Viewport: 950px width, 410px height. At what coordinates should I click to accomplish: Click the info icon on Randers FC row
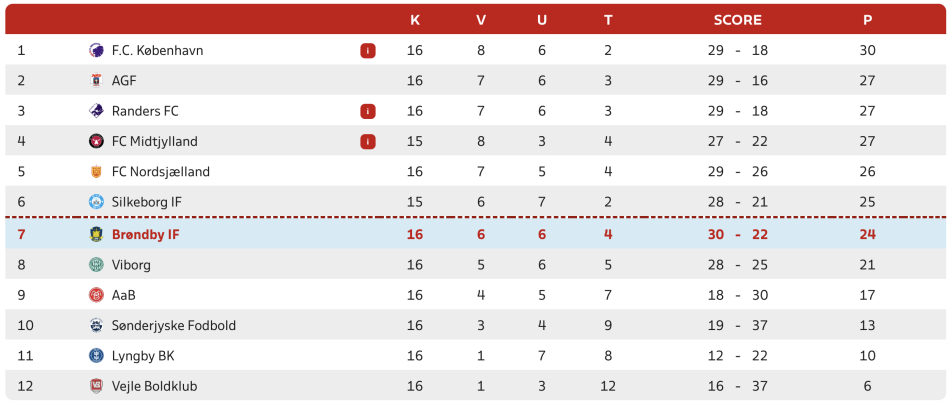pyautogui.click(x=368, y=111)
